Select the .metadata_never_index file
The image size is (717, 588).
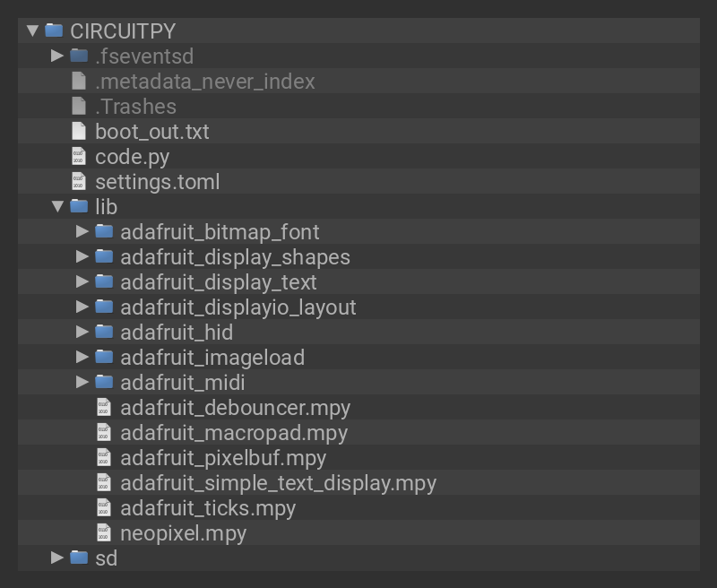click(x=204, y=81)
